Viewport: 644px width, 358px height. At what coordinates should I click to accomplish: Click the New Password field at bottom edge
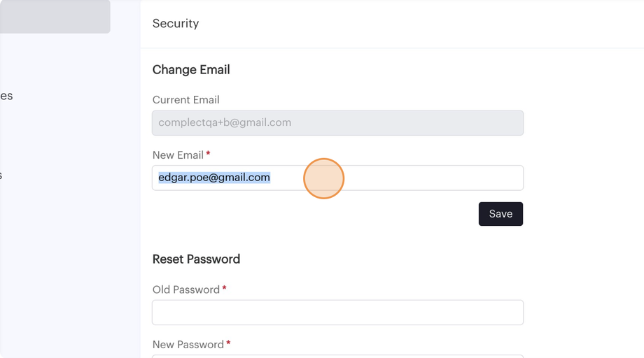(x=337, y=356)
